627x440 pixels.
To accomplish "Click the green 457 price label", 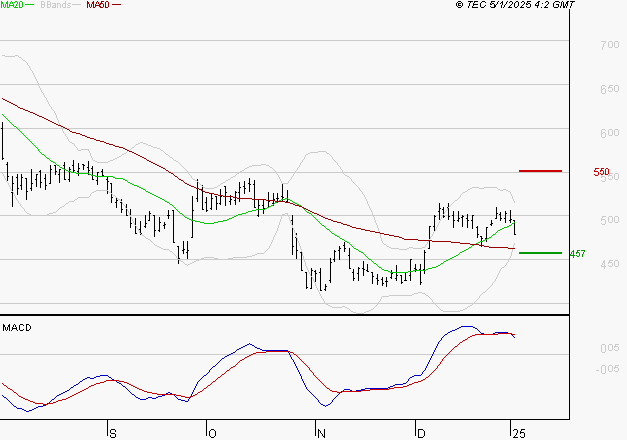I will 577,254.
